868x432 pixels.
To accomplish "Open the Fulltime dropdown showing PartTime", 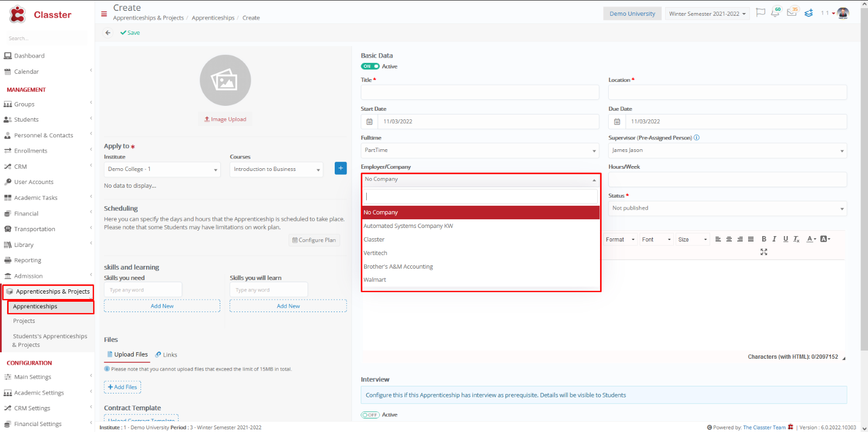I will click(x=480, y=150).
